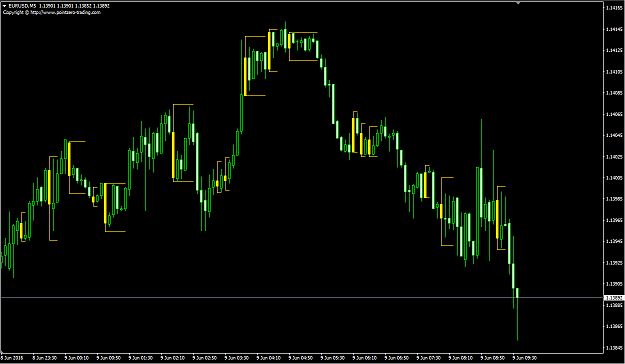Click the 1.14025 price axis label

[x=614, y=156]
